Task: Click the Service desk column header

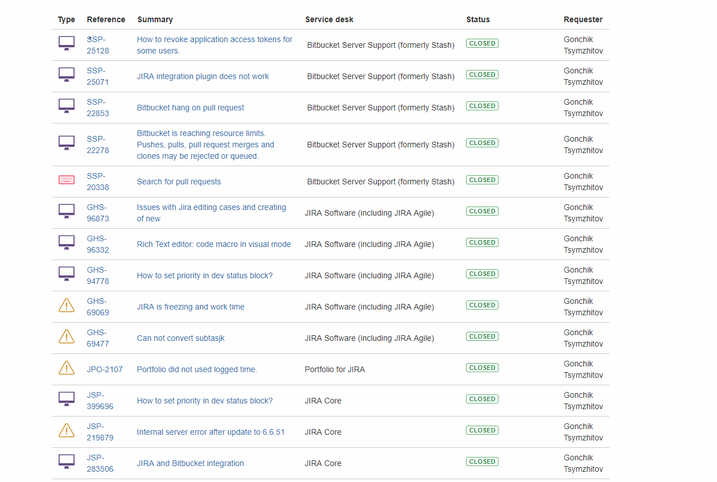Action: 329,19
